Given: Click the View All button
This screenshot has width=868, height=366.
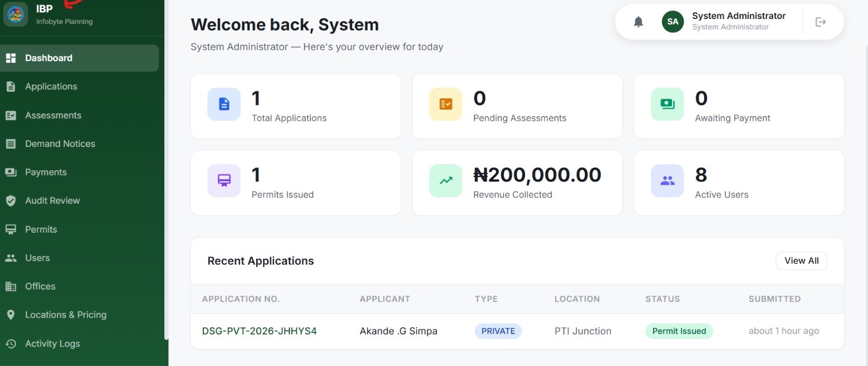Looking at the screenshot, I should (x=801, y=261).
